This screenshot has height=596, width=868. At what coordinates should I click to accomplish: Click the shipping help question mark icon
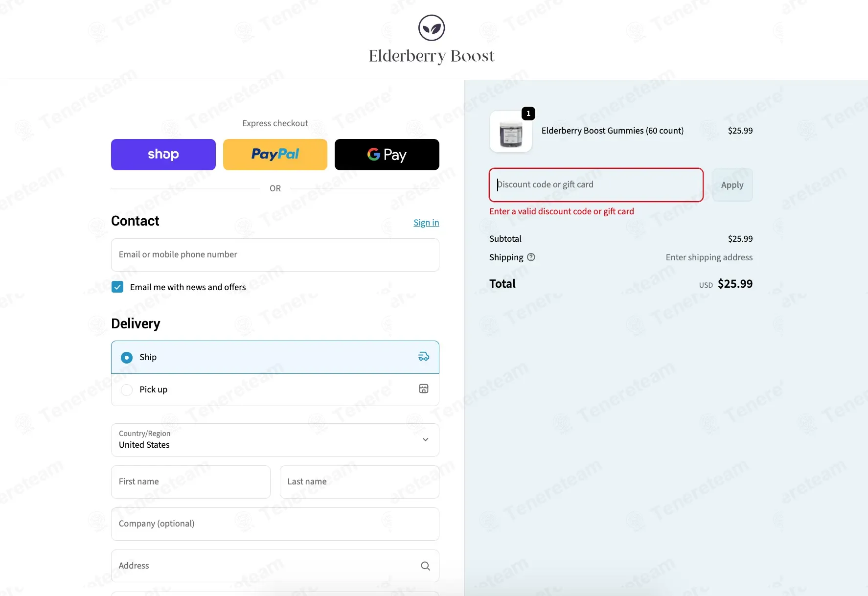click(x=531, y=257)
